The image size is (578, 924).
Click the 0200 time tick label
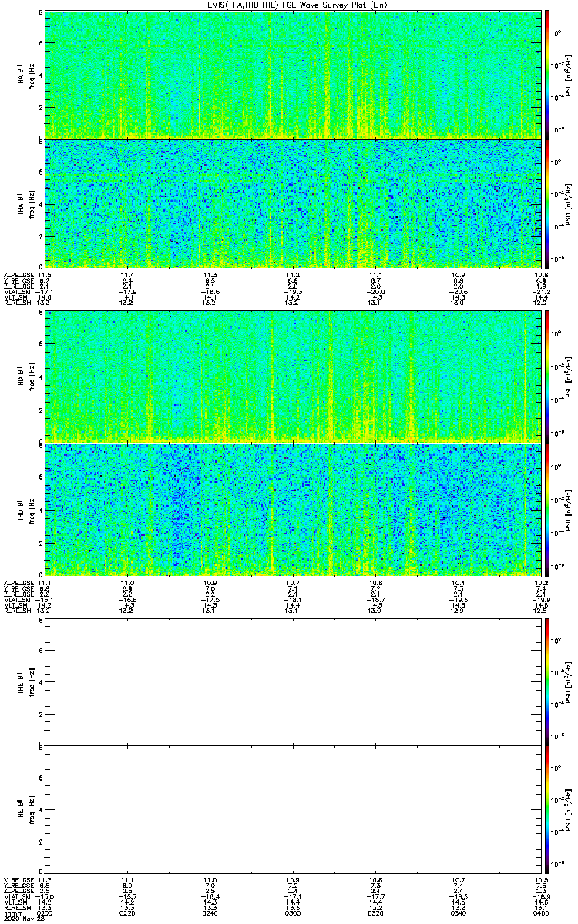pyautogui.click(x=45, y=912)
